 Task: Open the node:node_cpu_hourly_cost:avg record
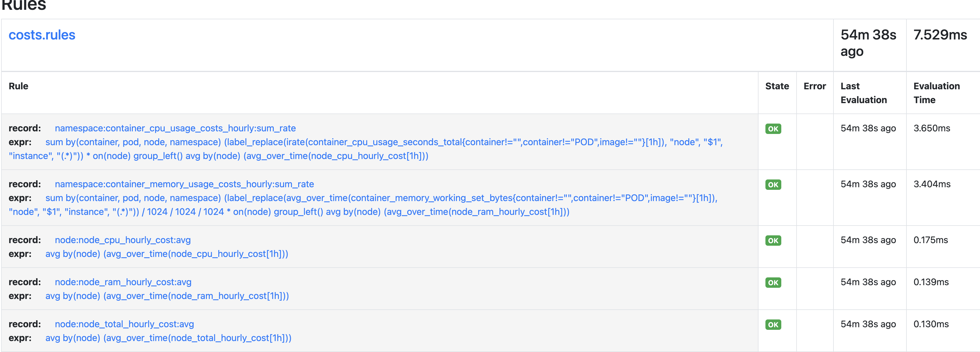point(123,240)
